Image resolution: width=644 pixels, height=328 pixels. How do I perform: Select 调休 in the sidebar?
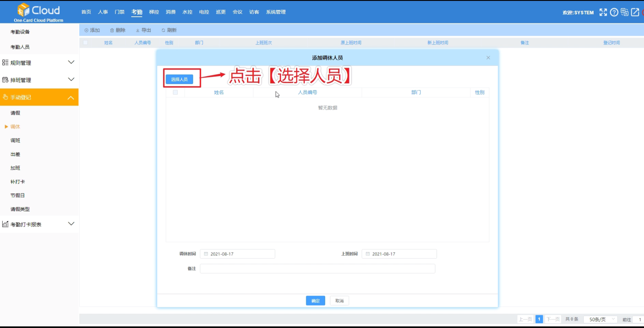click(x=15, y=127)
